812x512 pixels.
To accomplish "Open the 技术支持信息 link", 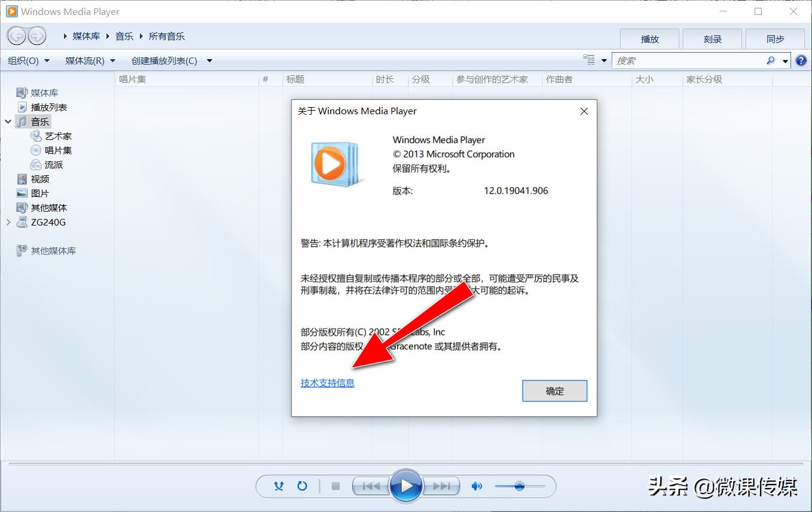I will [328, 383].
